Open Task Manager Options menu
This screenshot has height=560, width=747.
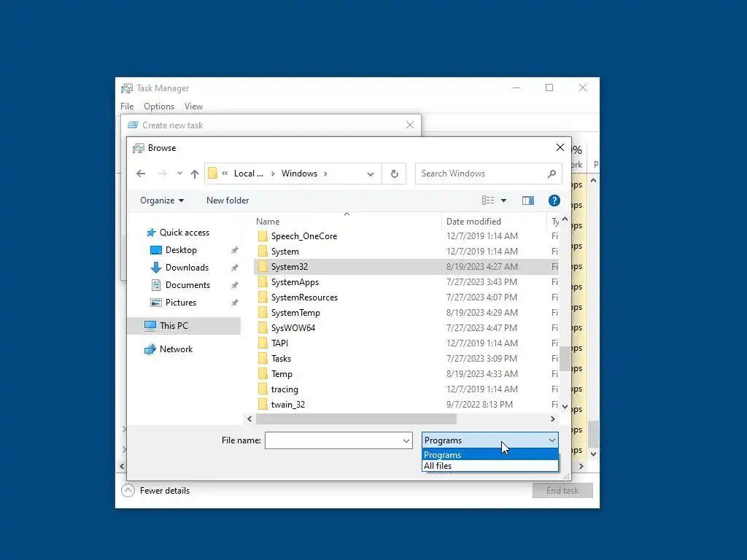[159, 106]
